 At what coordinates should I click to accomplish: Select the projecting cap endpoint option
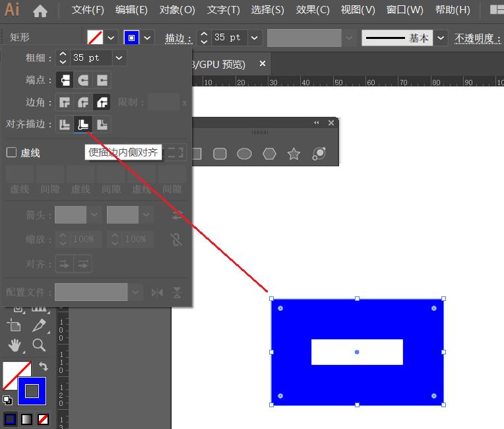pyautogui.click(x=102, y=80)
